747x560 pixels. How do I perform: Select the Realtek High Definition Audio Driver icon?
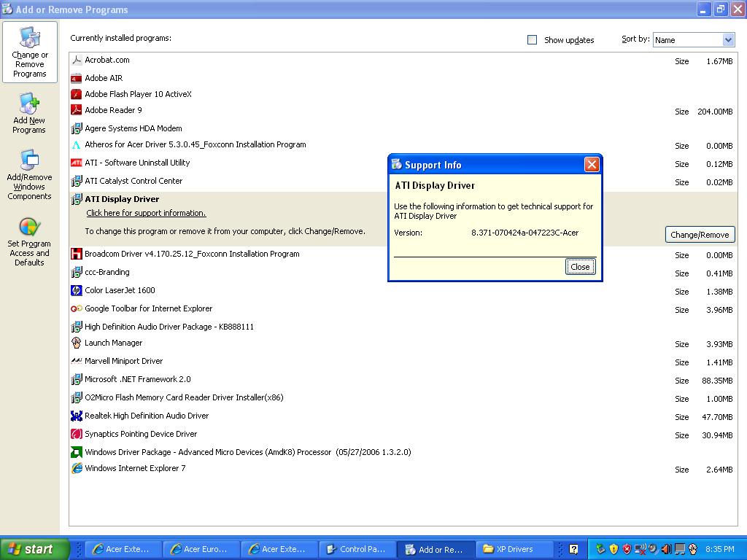click(76, 416)
